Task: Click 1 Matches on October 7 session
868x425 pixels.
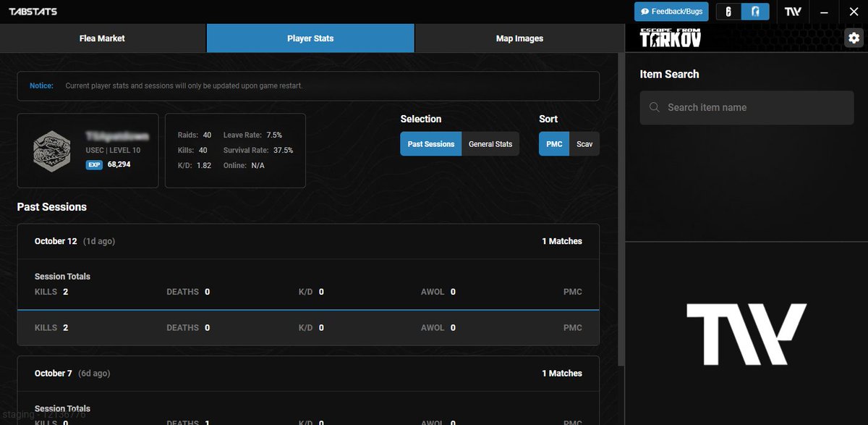Action: point(562,373)
